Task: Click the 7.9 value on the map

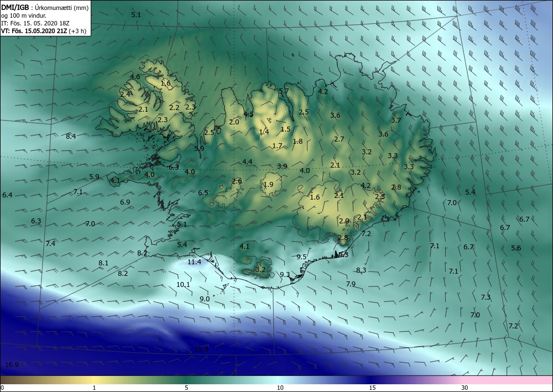Action: tap(351, 284)
